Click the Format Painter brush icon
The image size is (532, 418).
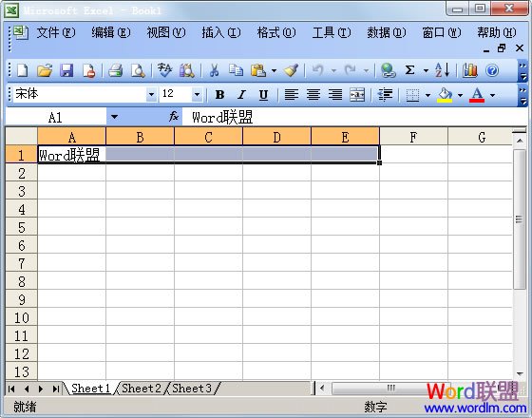(291, 70)
